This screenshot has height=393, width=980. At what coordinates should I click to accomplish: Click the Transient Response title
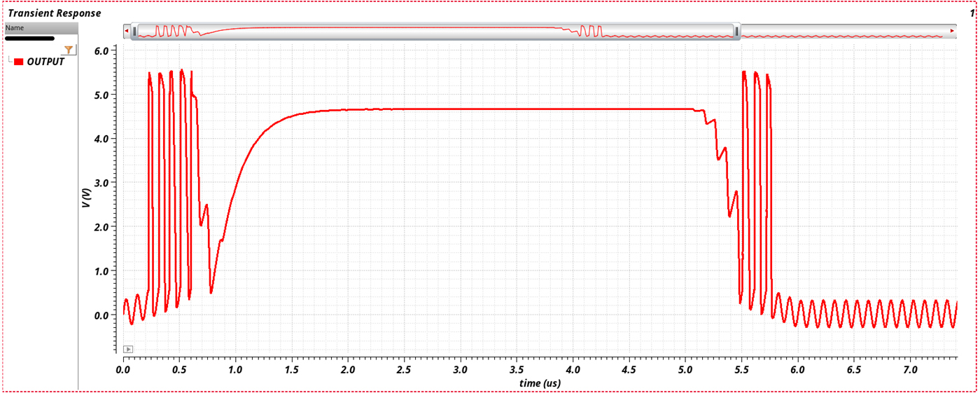pos(55,13)
